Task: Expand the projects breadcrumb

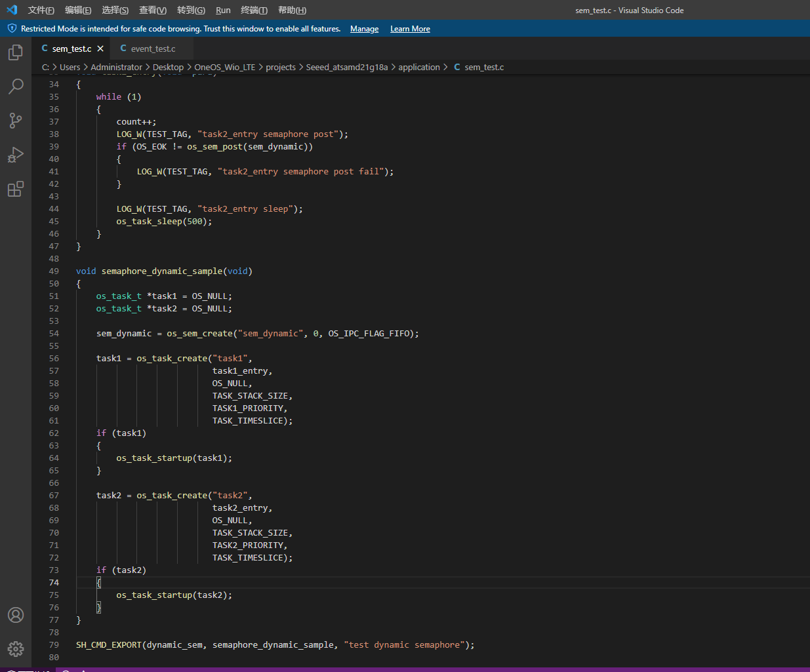Action: (281, 67)
